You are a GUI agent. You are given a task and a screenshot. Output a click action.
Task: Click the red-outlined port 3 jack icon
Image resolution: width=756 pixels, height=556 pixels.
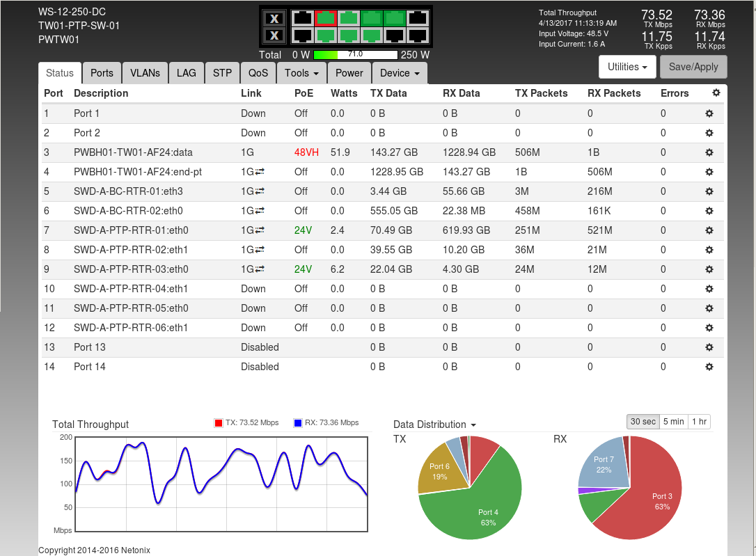[x=325, y=18]
